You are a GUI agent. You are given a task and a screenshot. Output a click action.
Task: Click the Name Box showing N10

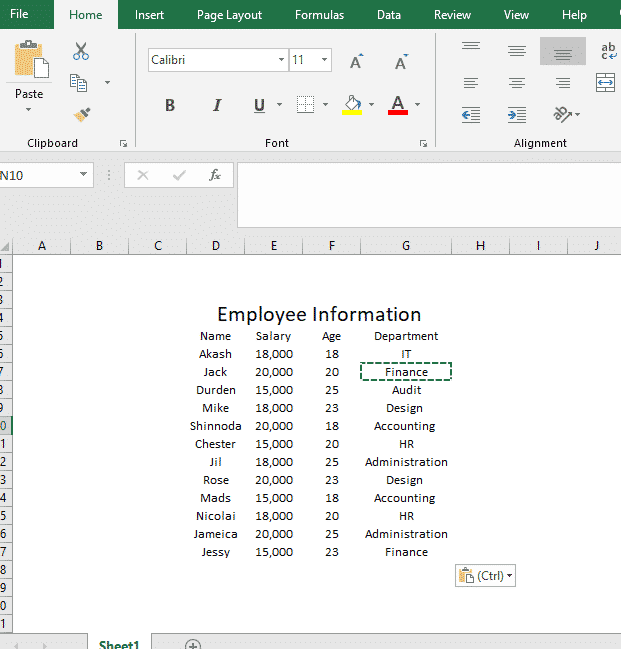[x=40, y=175]
